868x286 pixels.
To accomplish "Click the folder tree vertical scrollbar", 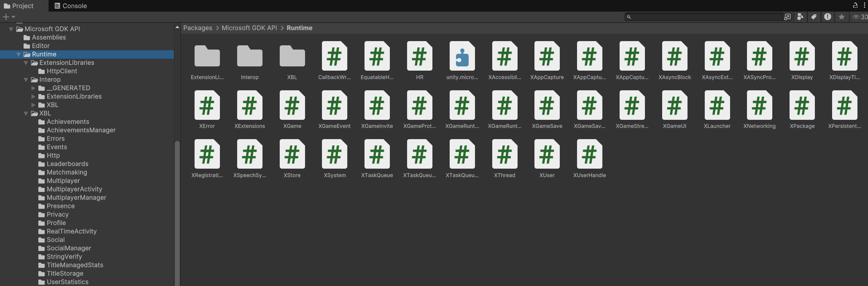I will point(177,213).
